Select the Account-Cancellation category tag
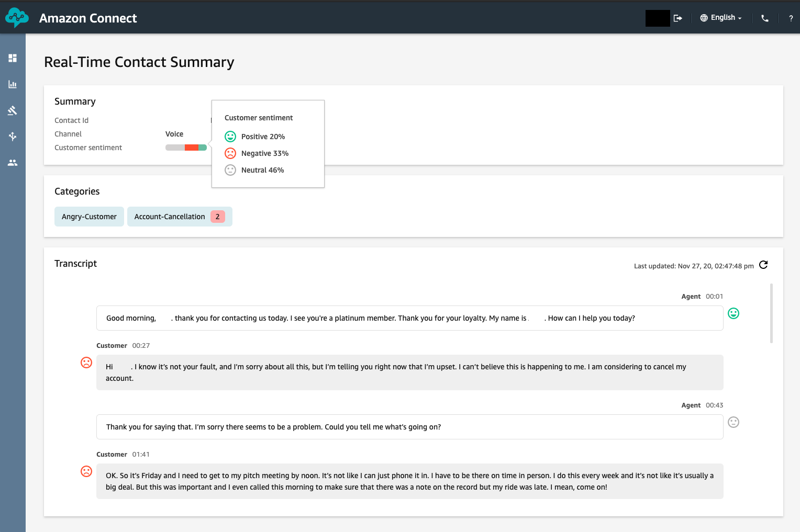The image size is (800, 532). [169, 216]
